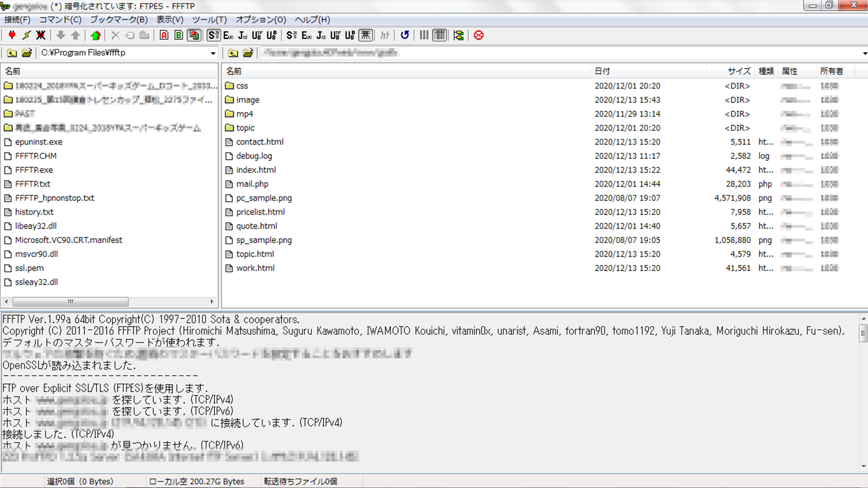Click the log pane scroll-down arrow

(x=863, y=466)
